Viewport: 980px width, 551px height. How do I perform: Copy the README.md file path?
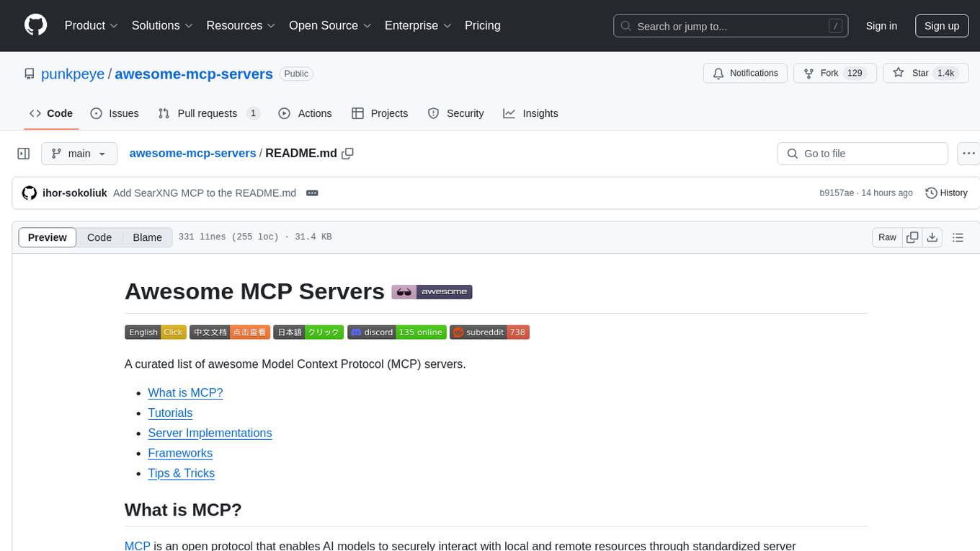pos(348,154)
